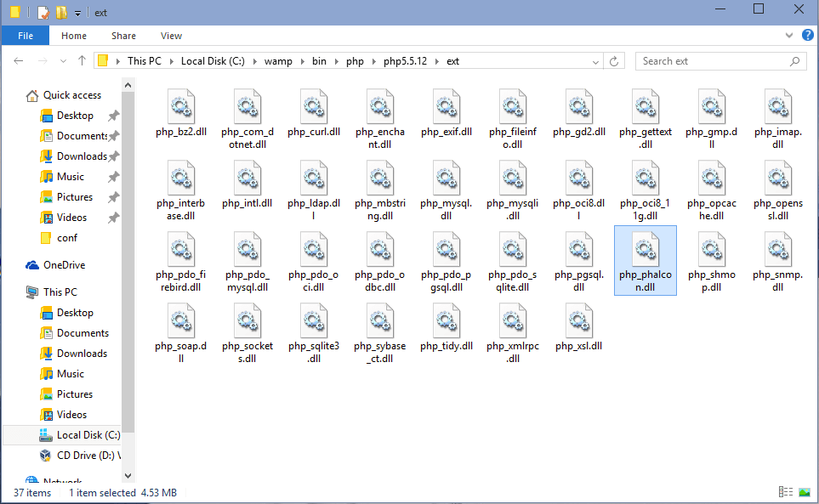Open the File menu
This screenshot has height=504, width=819.
(26, 36)
